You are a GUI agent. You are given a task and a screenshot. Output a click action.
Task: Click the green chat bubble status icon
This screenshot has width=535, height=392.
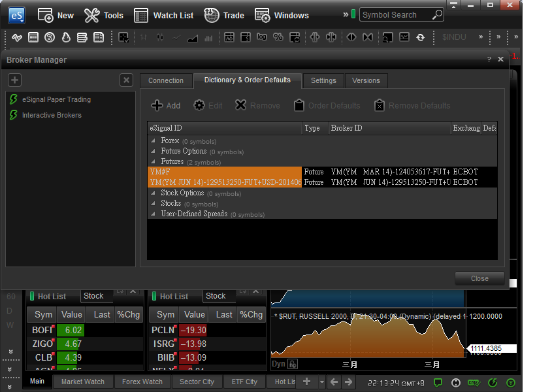click(x=438, y=383)
